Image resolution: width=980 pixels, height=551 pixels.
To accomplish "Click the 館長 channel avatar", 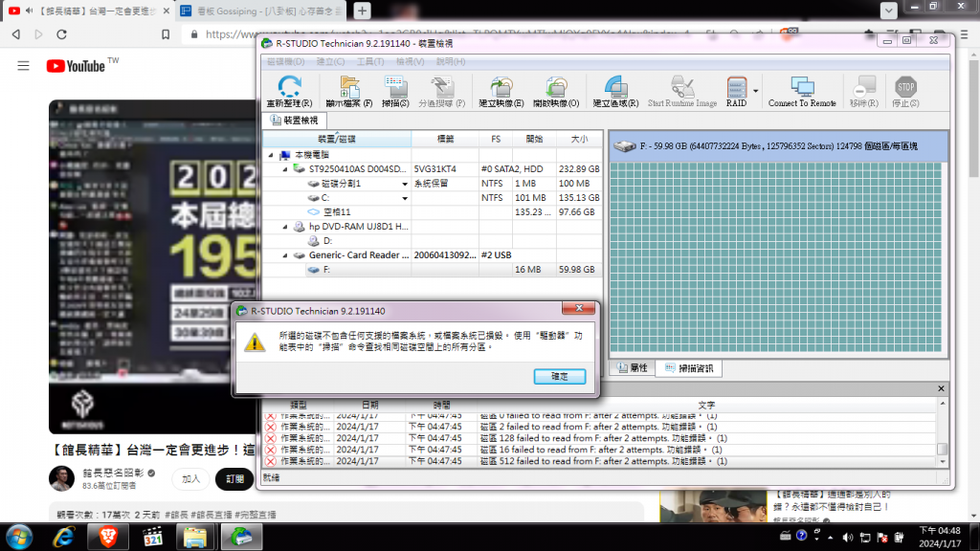I will point(61,479).
